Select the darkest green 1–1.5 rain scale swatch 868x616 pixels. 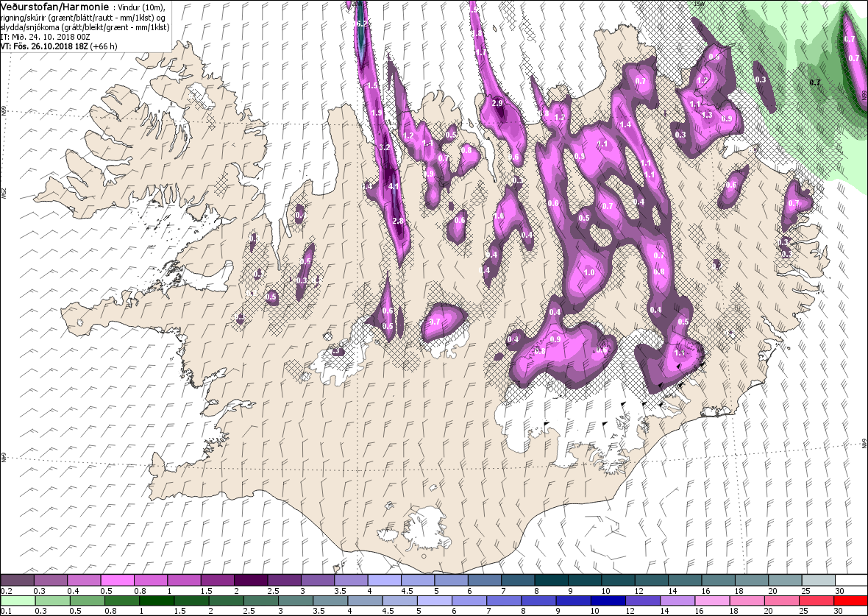(157, 601)
